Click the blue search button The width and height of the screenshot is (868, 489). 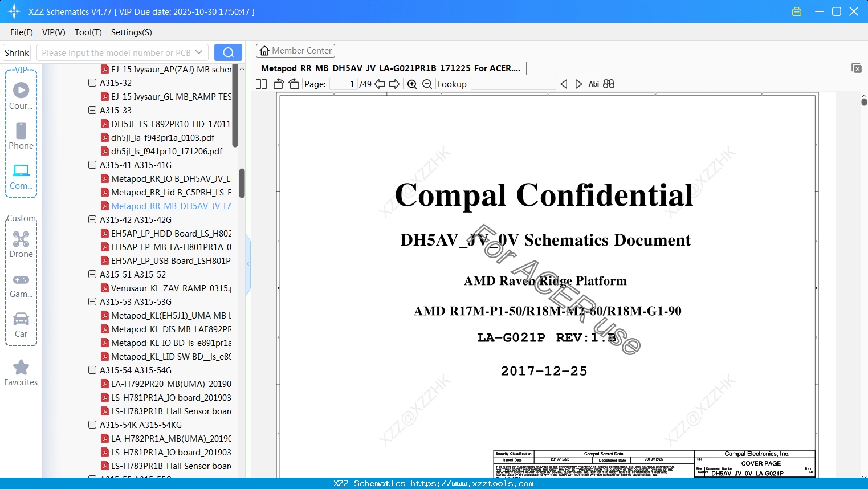[x=228, y=52]
